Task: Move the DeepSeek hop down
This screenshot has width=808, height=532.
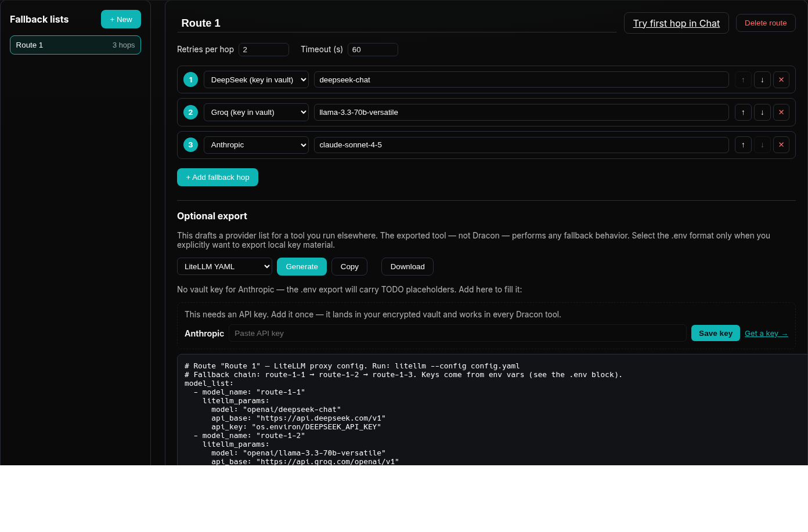Action: click(x=762, y=79)
